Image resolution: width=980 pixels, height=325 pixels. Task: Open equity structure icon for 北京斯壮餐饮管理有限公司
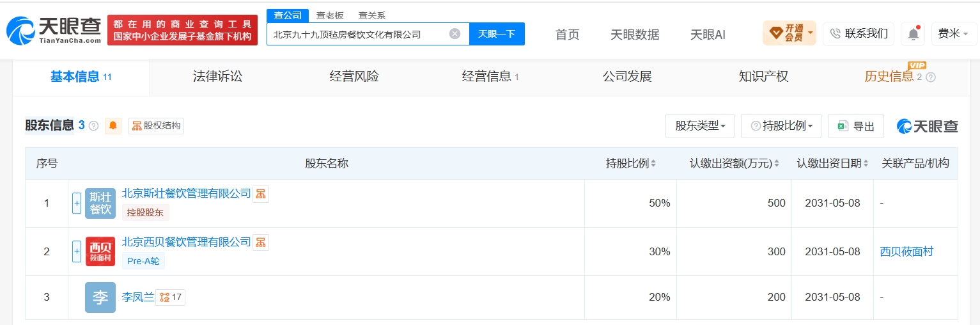click(261, 194)
